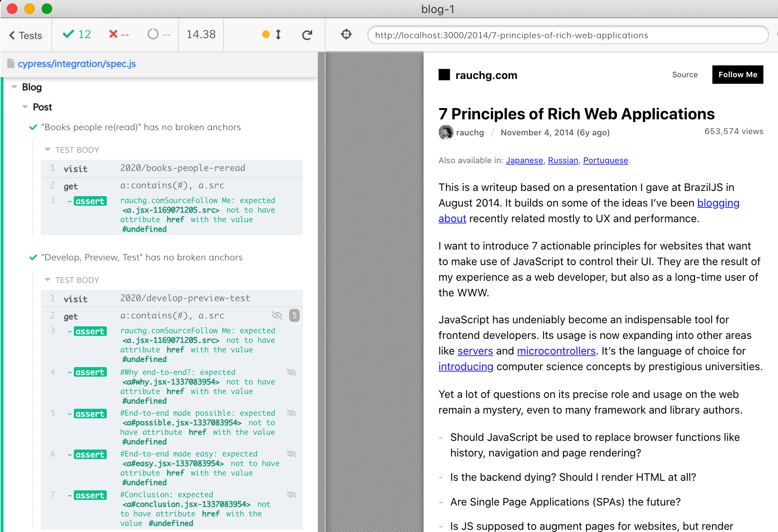Toggle eye icon beside the second get command

tap(277, 315)
